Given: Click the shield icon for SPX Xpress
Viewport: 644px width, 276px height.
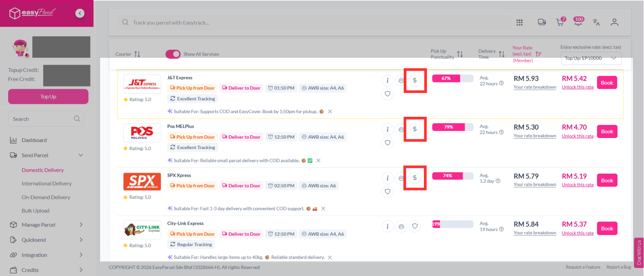Looking at the screenshot, I should (x=388, y=192).
